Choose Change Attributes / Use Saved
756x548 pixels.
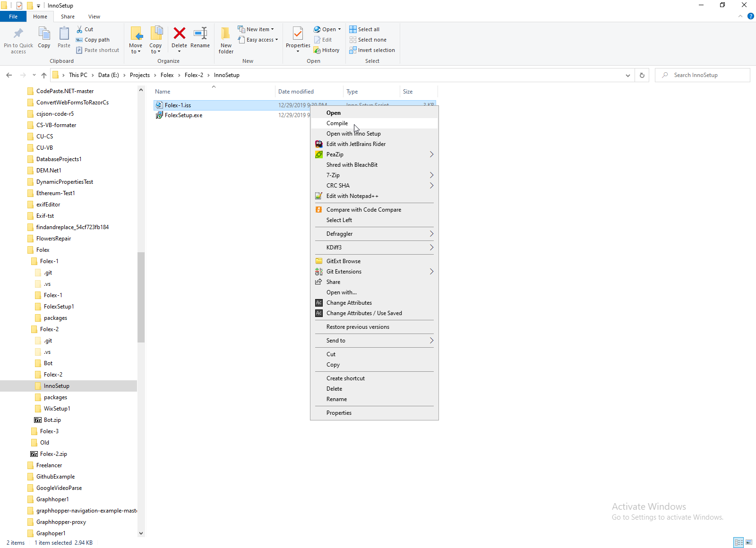(x=374, y=313)
